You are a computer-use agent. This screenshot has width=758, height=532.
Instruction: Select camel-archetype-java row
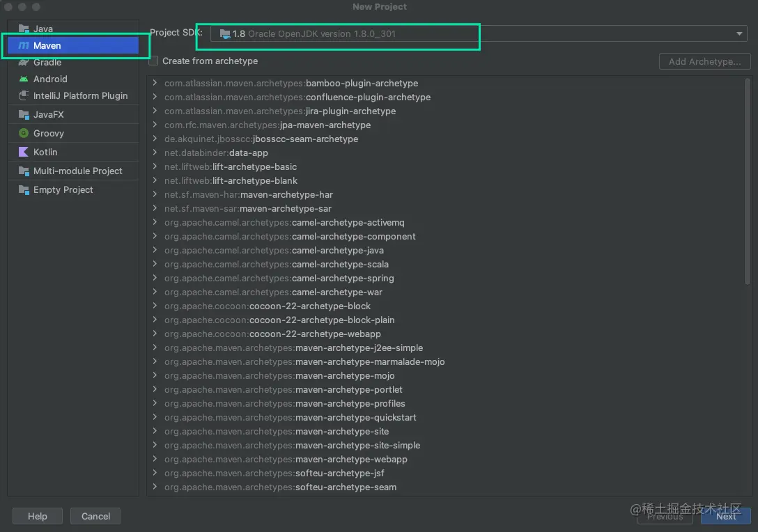pyautogui.click(x=444, y=250)
